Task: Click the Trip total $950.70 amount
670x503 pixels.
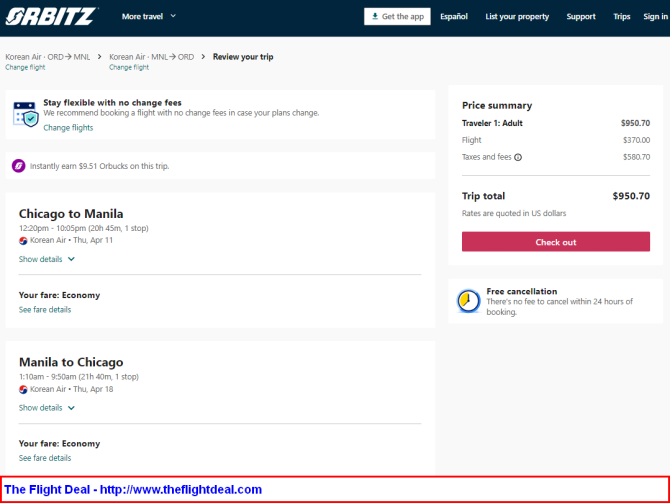Action: (x=631, y=196)
